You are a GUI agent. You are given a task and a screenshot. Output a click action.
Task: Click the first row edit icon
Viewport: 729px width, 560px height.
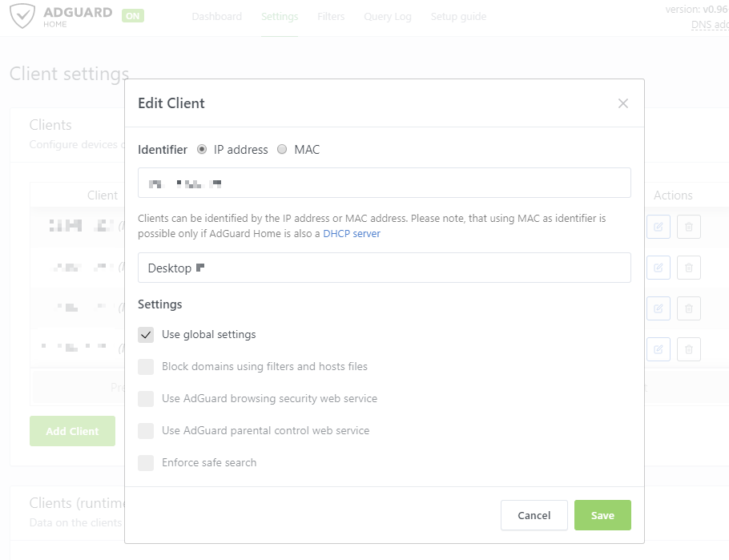pyautogui.click(x=658, y=227)
